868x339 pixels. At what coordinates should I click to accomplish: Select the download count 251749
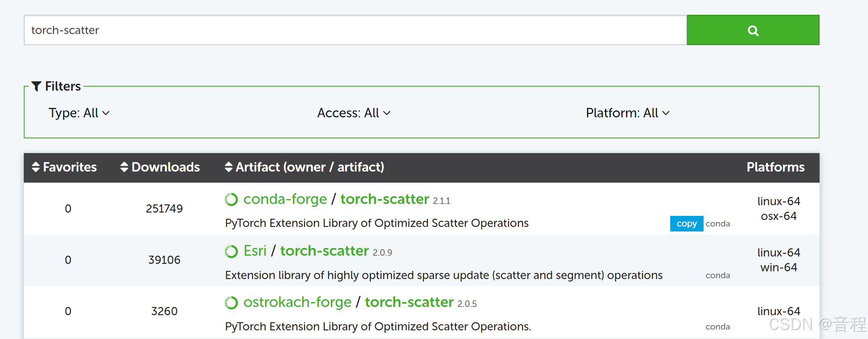(x=164, y=208)
